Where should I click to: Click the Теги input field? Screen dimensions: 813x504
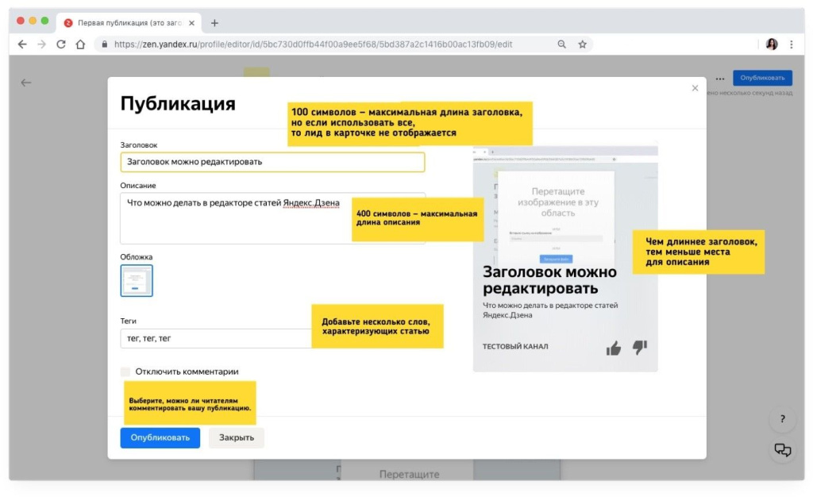click(216, 338)
